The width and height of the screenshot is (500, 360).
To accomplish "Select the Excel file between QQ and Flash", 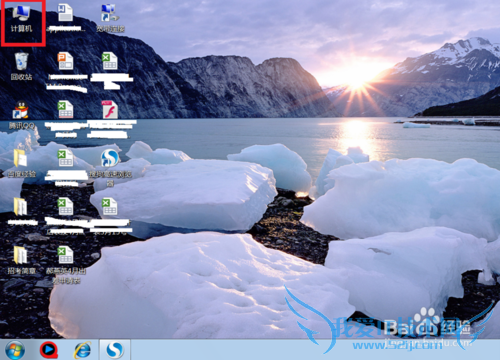I will (x=65, y=110).
